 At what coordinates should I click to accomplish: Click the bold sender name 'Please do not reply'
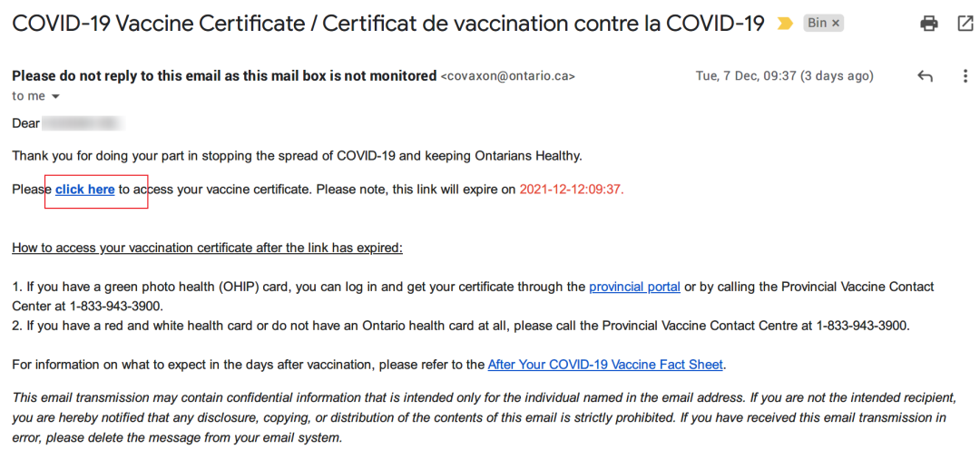click(x=224, y=75)
